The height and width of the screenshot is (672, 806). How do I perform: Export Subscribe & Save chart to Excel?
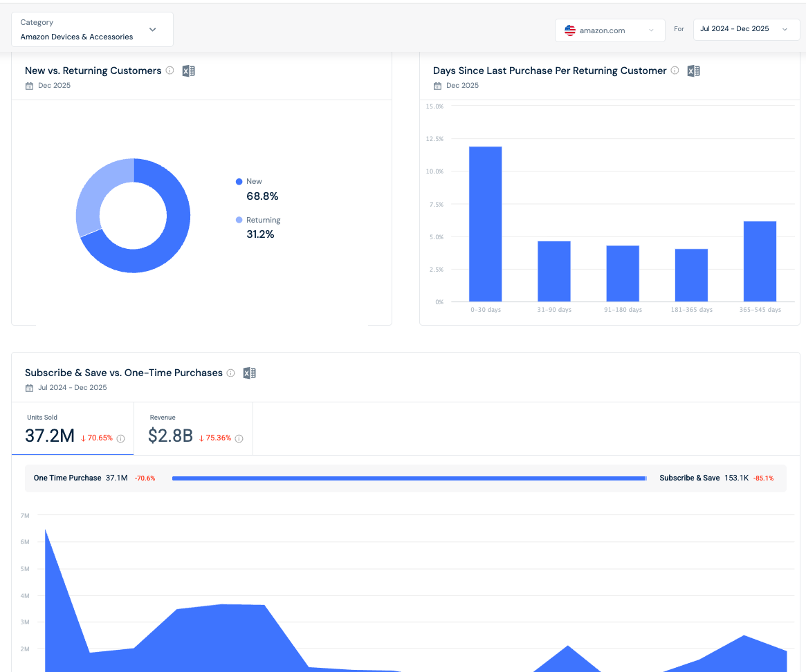(x=249, y=373)
